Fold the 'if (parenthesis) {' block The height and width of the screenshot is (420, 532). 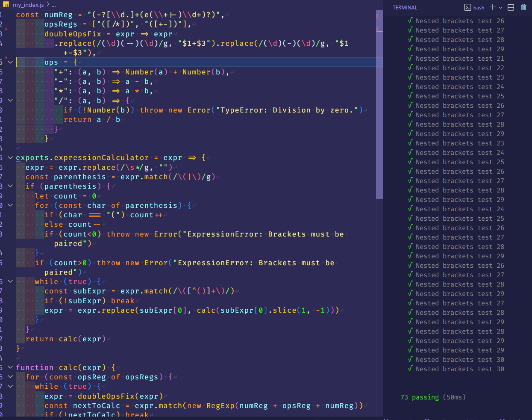click(10, 186)
